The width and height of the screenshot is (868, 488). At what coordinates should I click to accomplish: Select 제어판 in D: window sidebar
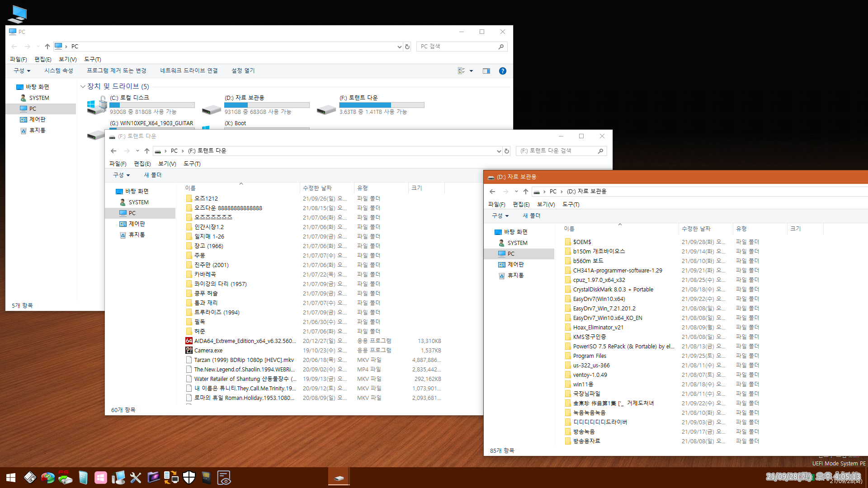(515, 264)
